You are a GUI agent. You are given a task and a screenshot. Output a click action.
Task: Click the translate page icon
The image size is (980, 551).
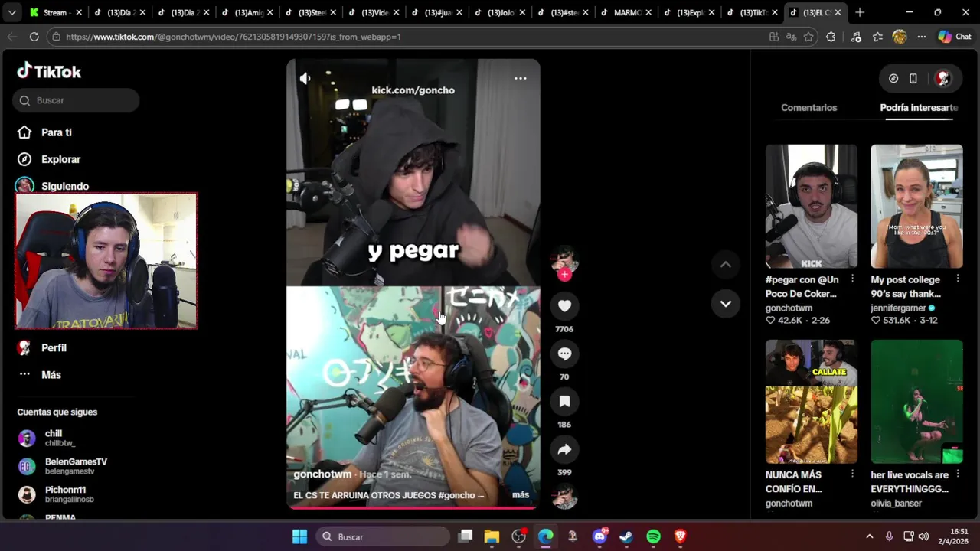(x=791, y=37)
